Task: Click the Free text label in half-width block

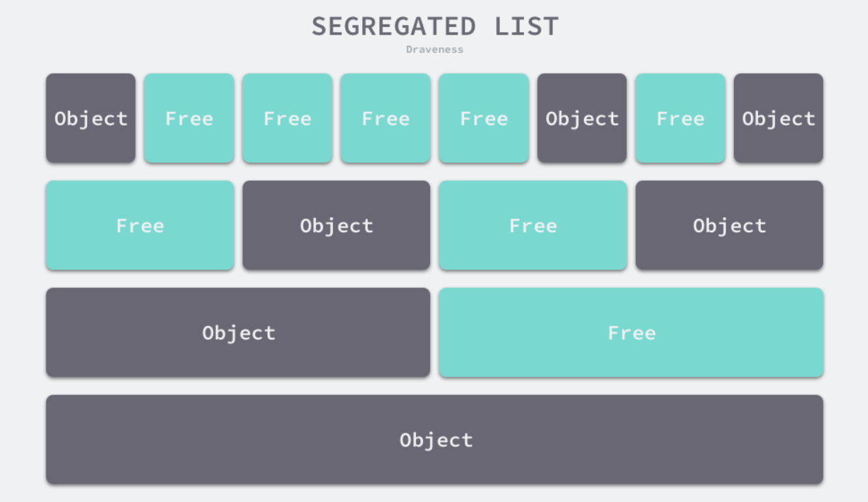Action: [x=631, y=333]
